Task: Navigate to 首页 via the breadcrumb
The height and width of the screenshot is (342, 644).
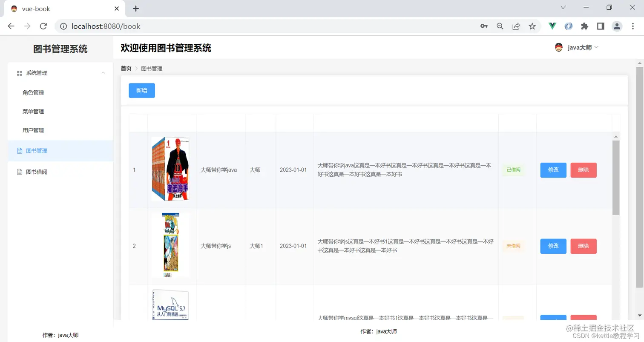Action: tap(126, 68)
